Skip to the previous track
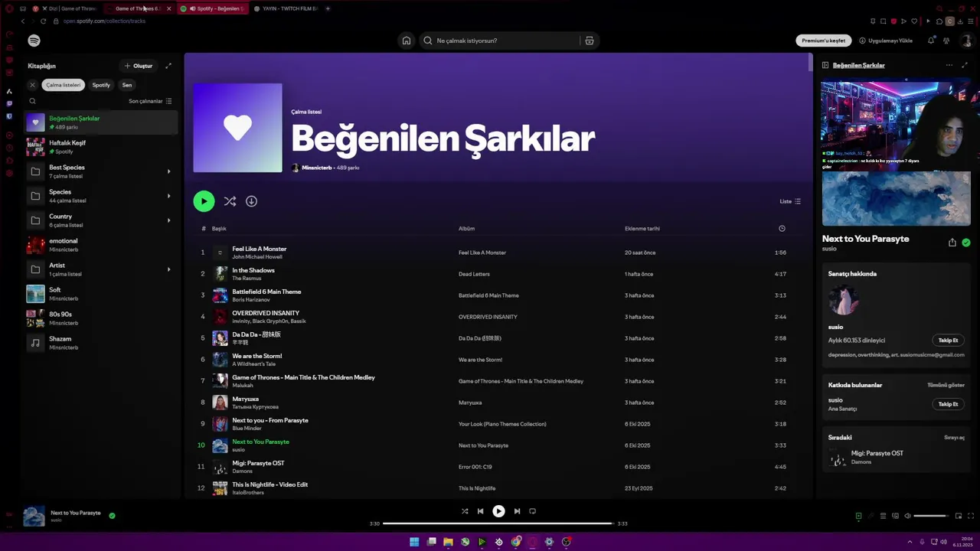This screenshot has height=551, width=980. 480,511
